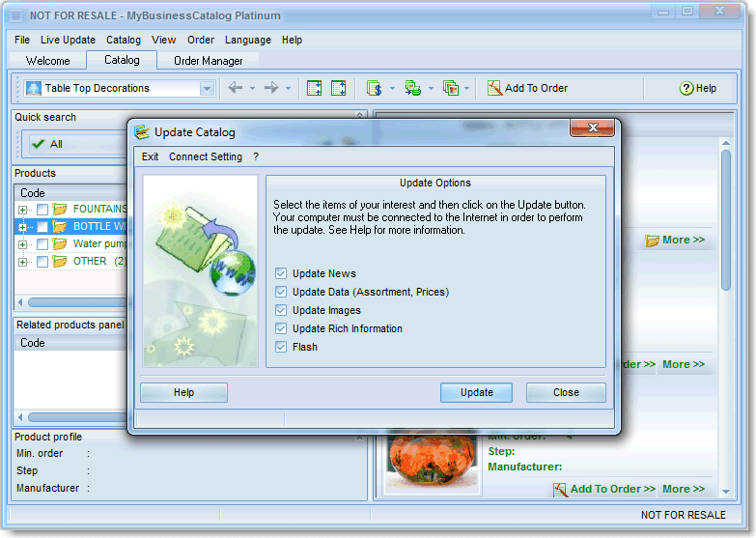Viewport: 756px width, 538px height.
Task: Click the Help question mark icon
Action: (686, 88)
